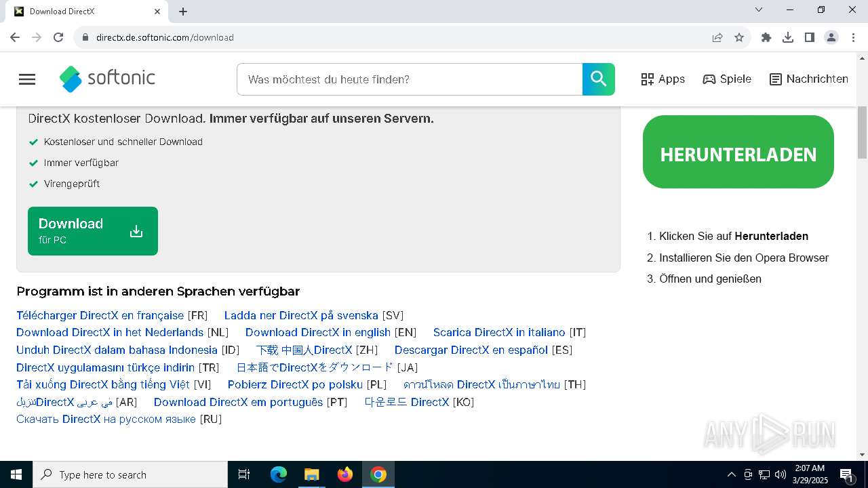Open the Chinese DirectX [ZH] link
Screen dimensions: 868x488
pyautogui.click(x=304, y=350)
